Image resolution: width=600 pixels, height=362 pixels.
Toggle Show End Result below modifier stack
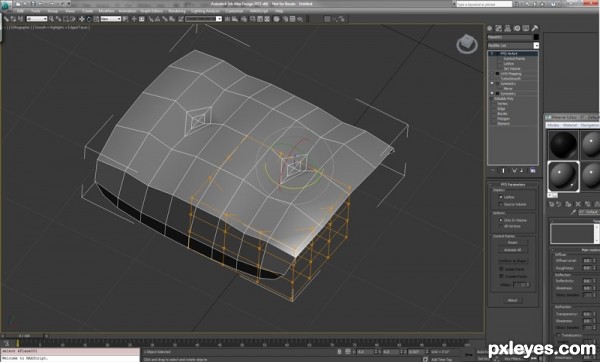pos(504,171)
